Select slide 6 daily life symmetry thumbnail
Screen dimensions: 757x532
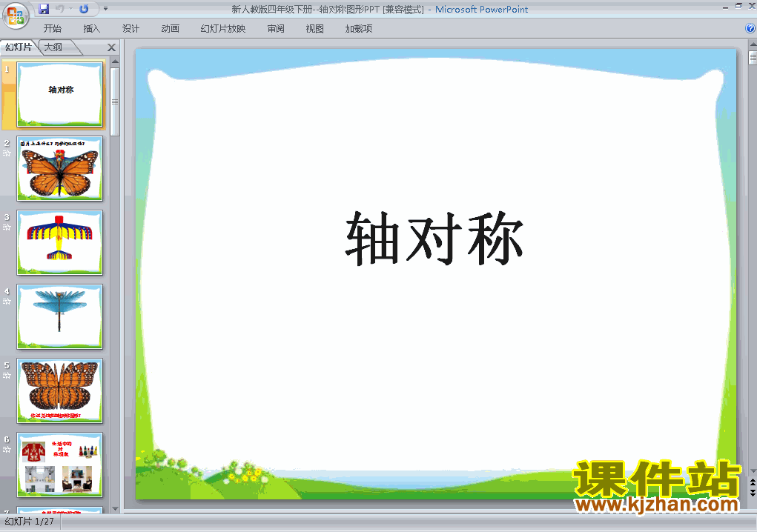click(60, 465)
